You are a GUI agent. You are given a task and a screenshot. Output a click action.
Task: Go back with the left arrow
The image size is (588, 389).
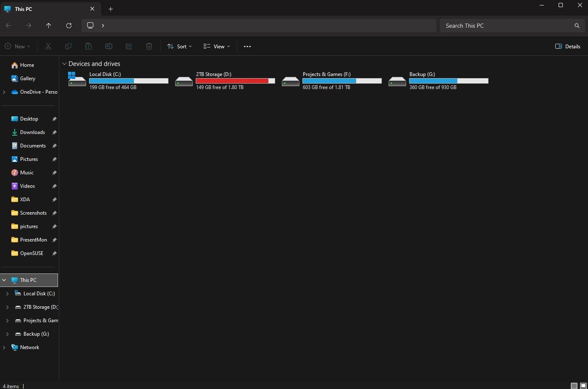coord(8,26)
